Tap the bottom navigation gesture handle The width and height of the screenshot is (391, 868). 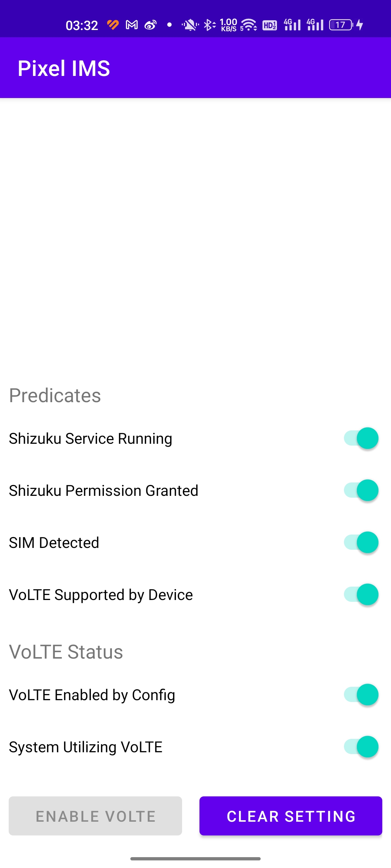(195, 859)
